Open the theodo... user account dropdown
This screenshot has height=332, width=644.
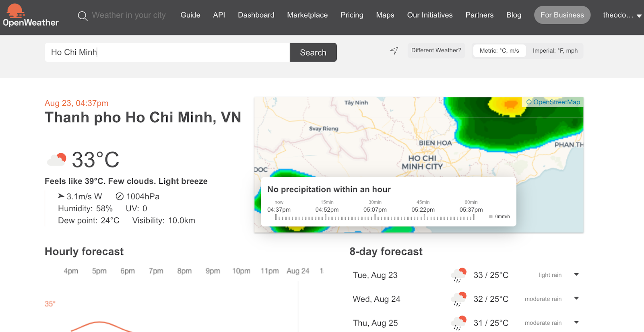622,15
